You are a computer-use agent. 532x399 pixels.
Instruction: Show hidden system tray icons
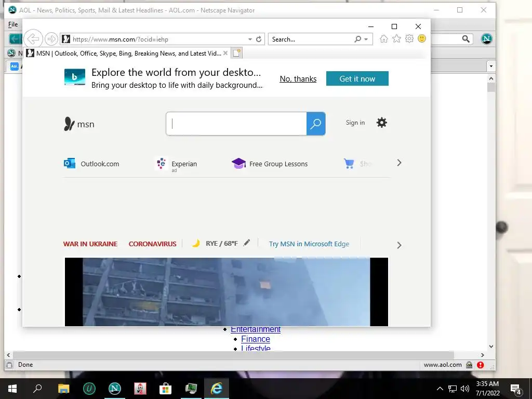(440, 389)
